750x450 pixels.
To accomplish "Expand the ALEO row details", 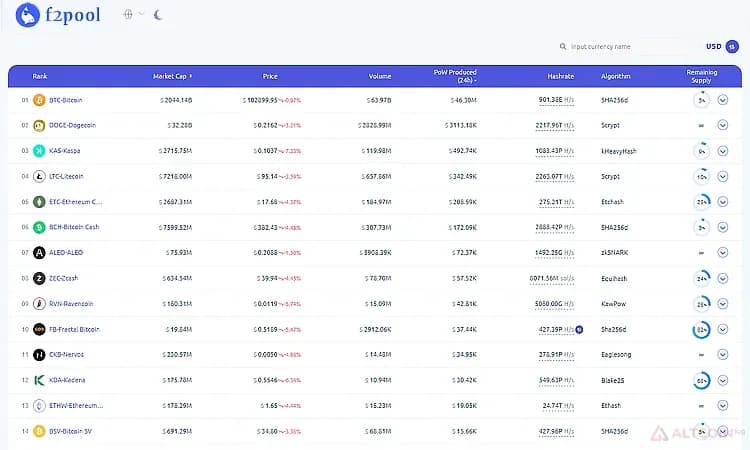I will pyautogui.click(x=723, y=252).
